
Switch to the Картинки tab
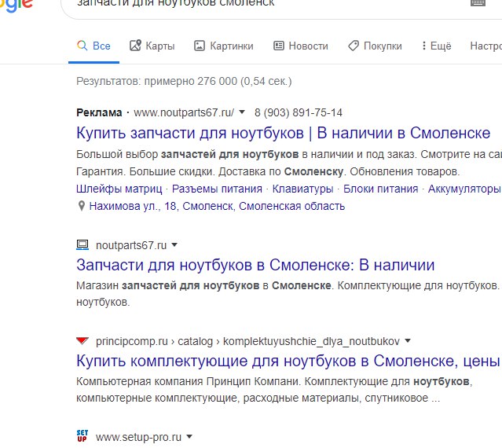click(x=223, y=46)
